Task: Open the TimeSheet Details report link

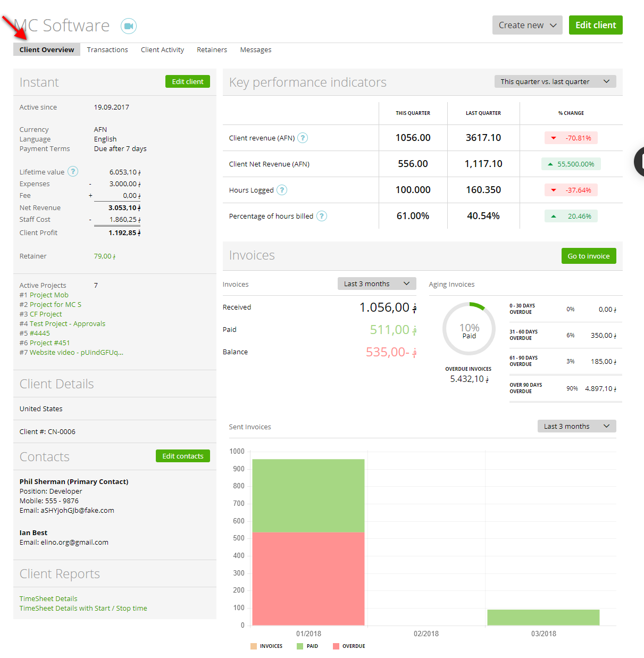Action: click(48, 598)
